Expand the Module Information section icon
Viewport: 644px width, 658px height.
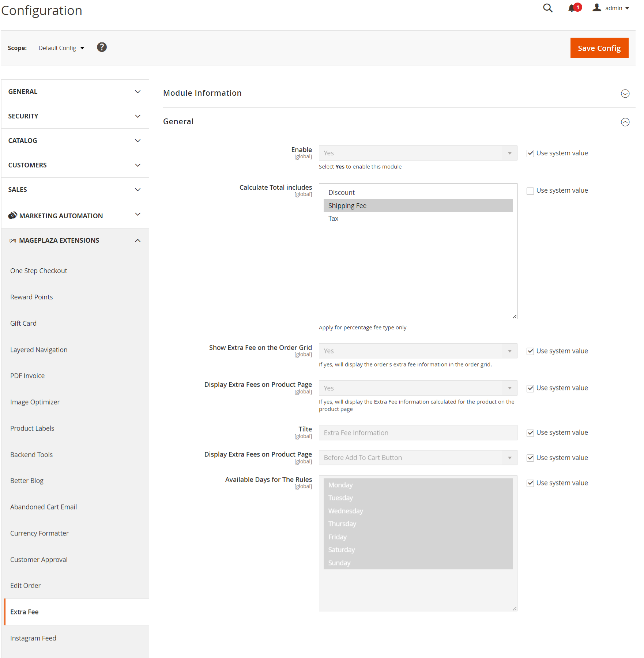tap(625, 94)
